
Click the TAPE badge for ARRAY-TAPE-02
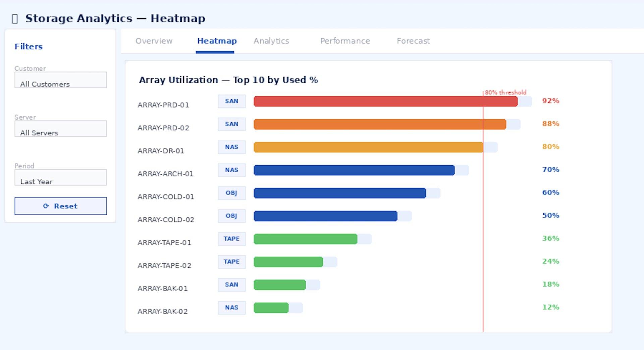(231, 262)
